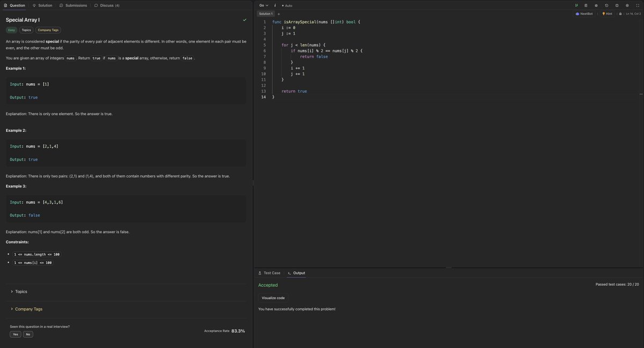
Task: Select the Output tab
Action: (x=296, y=273)
